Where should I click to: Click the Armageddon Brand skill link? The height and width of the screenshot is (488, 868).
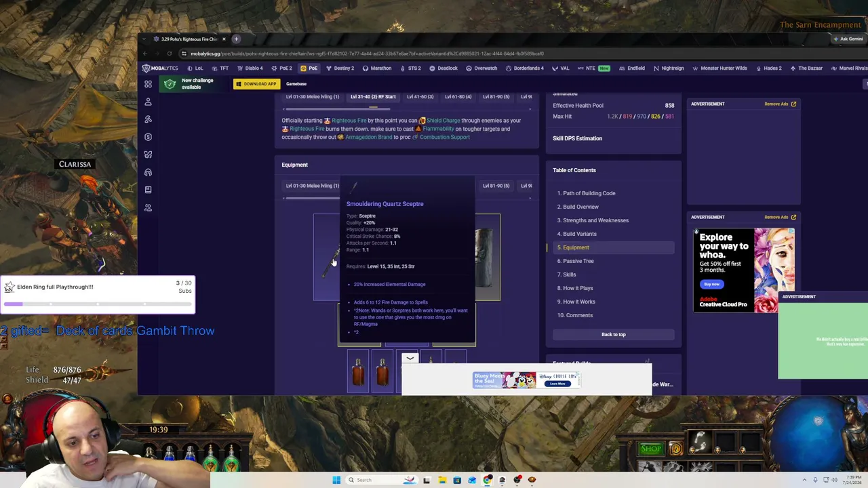(x=369, y=137)
